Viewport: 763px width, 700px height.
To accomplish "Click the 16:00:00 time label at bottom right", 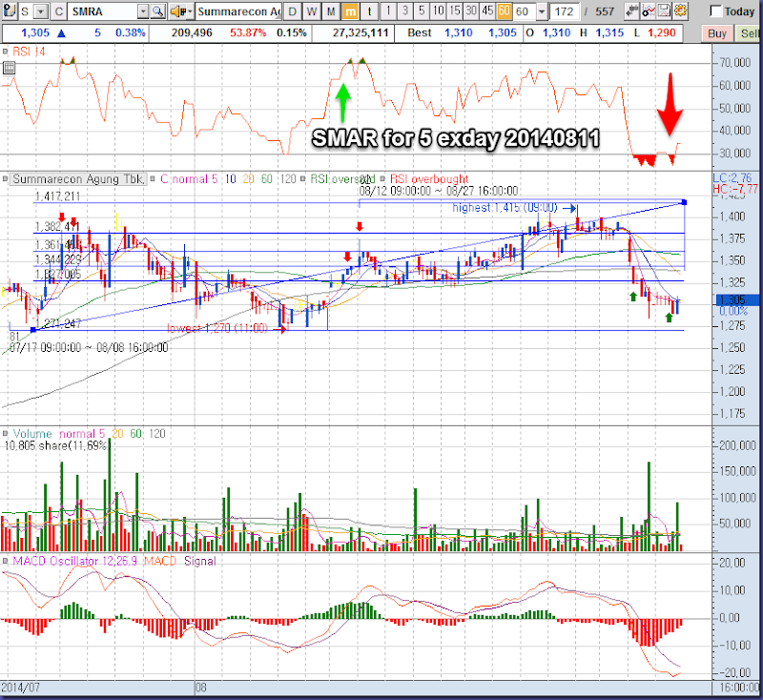I will pos(739,688).
